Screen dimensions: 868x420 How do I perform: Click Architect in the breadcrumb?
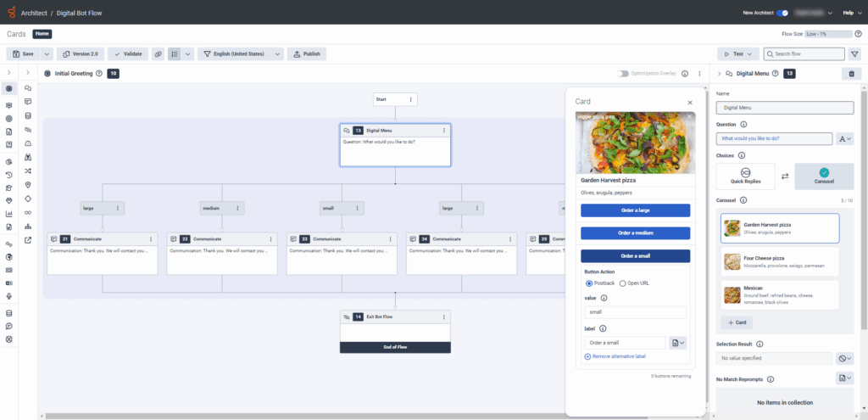(x=34, y=13)
